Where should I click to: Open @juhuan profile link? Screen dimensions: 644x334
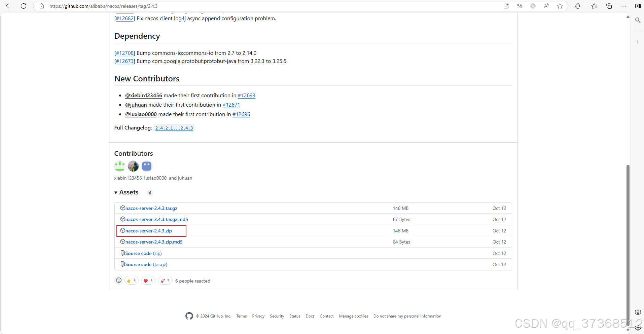136,105
